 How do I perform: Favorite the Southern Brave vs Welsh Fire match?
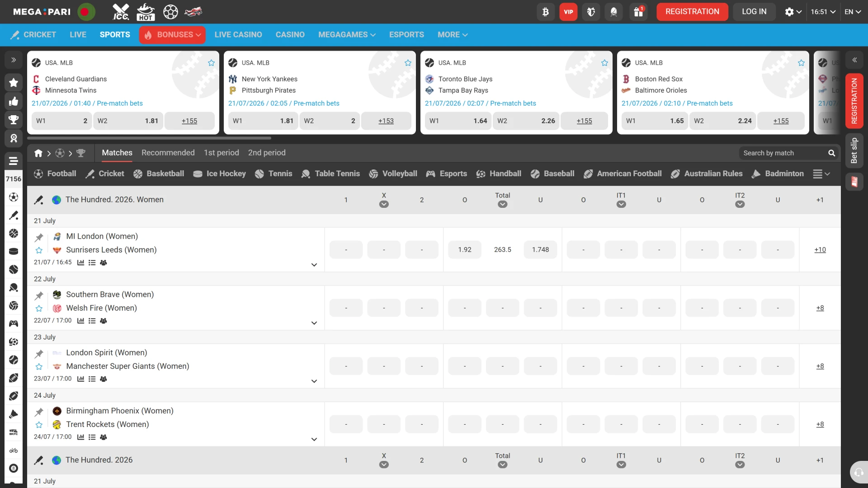[39, 309]
